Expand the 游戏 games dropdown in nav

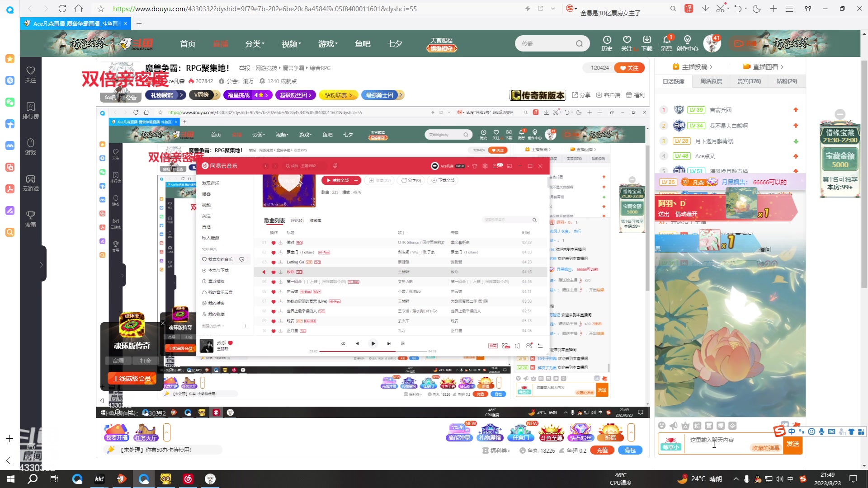(328, 43)
